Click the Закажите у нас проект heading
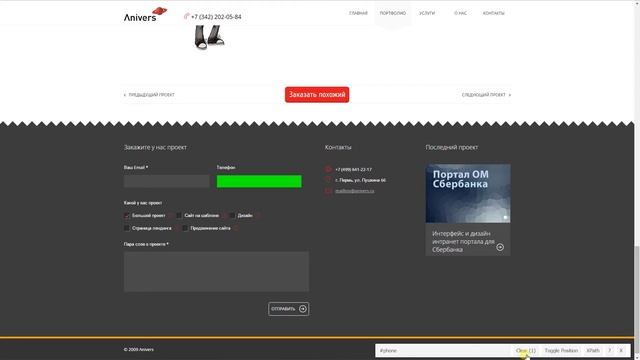This screenshot has height=360, width=640. [x=155, y=147]
